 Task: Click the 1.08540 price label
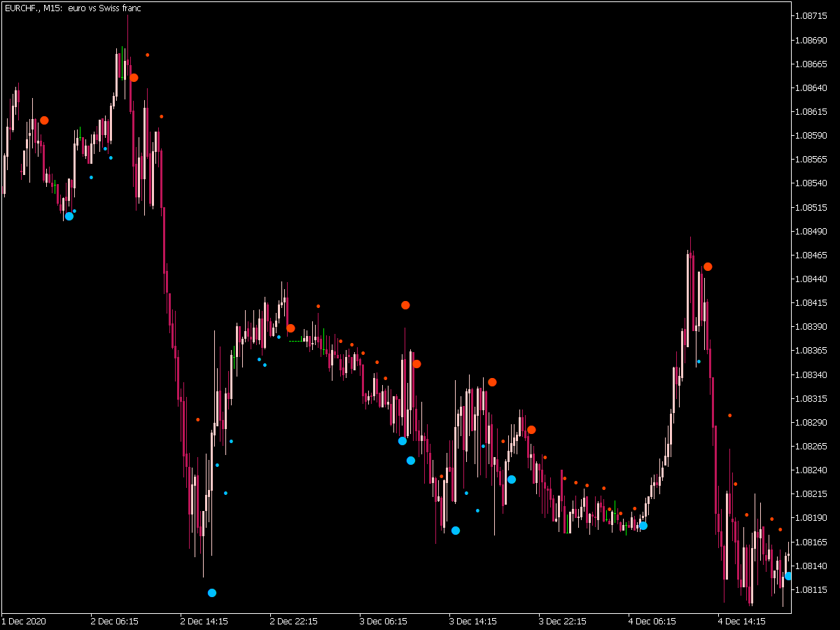coord(812,183)
